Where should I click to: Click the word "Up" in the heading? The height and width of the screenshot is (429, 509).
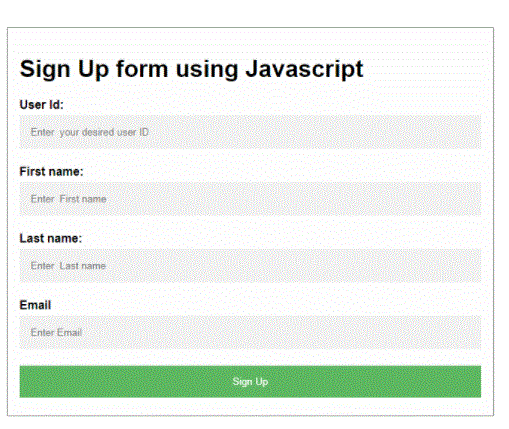coord(93,69)
